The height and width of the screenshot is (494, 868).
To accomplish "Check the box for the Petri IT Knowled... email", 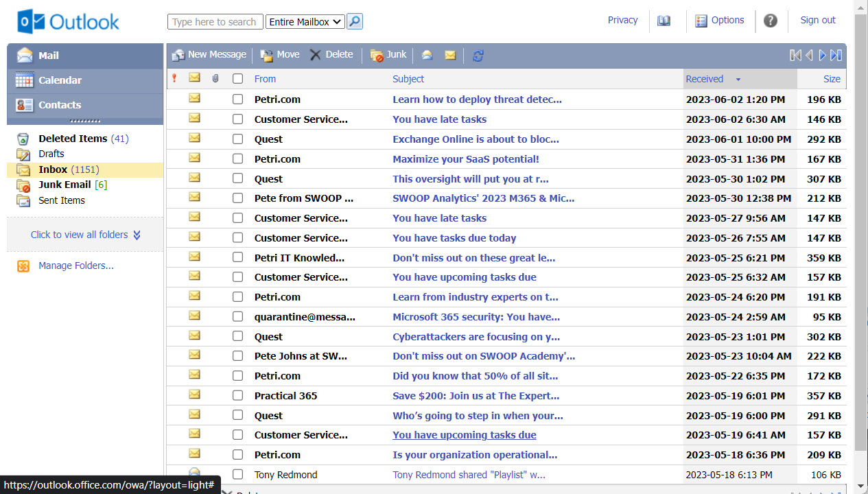I will 237,258.
